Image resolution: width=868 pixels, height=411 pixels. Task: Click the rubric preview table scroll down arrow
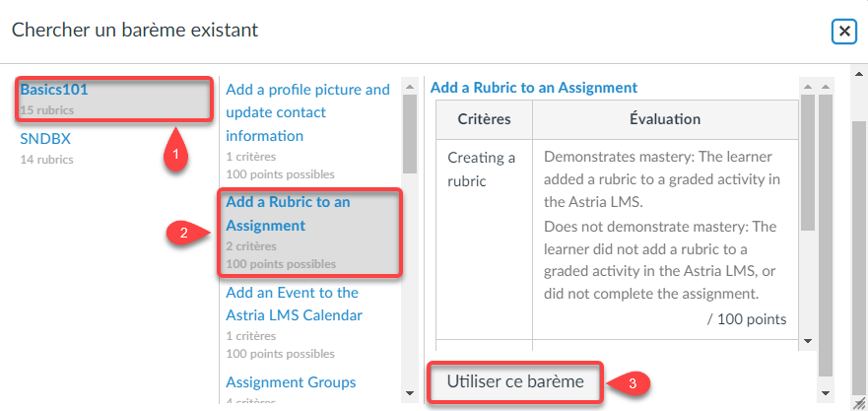point(808,341)
